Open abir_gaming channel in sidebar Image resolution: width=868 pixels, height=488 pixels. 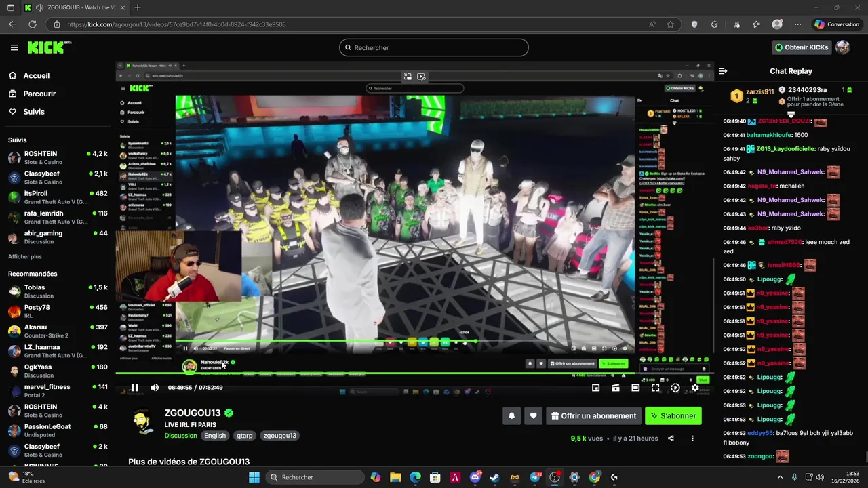click(x=58, y=237)
